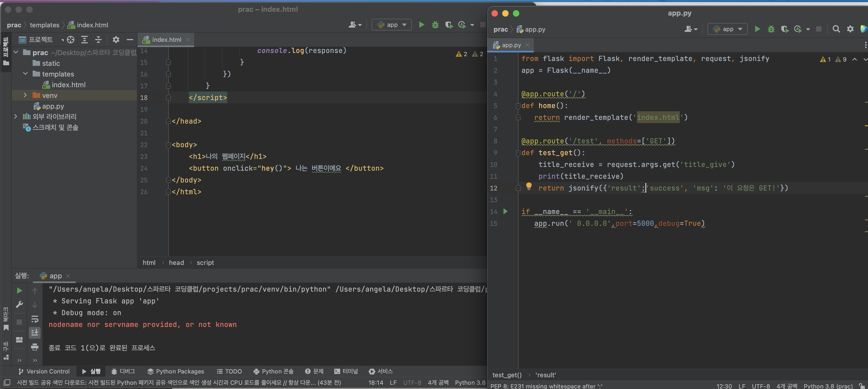Close the index.html editor tab

point(188,40)
